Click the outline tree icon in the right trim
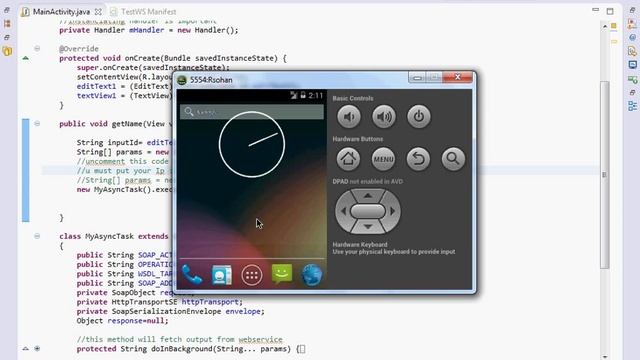Screen dimensions: 640x360 pos(633,106)
